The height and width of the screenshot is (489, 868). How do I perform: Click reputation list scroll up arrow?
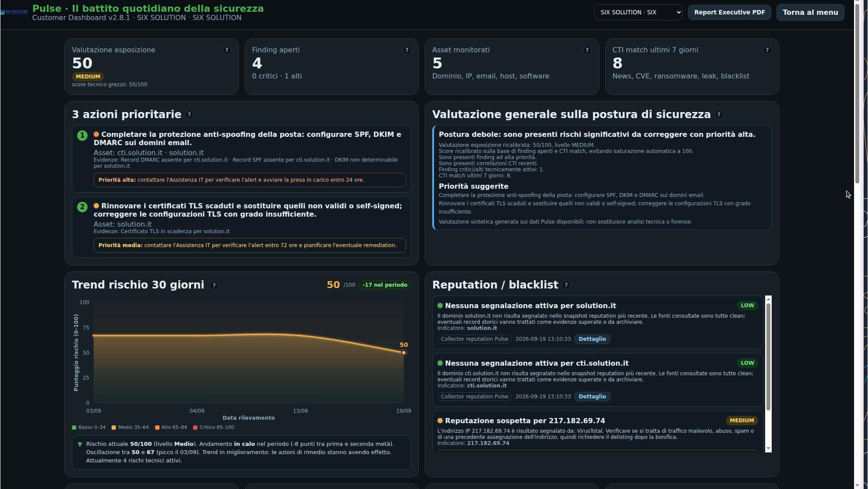[768, 299]
